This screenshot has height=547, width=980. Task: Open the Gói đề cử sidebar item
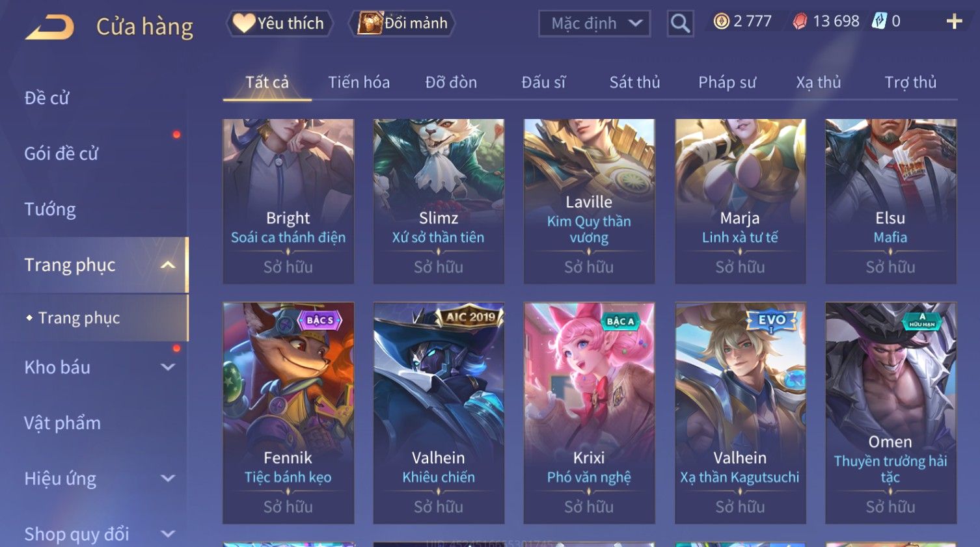[x=61, y=153]
